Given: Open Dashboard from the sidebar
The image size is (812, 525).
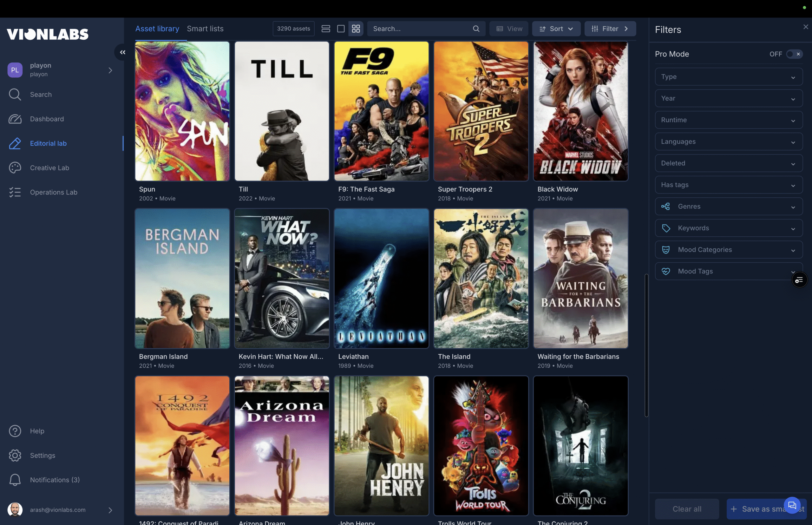Looking at the screenshot, I should point(47,119).
